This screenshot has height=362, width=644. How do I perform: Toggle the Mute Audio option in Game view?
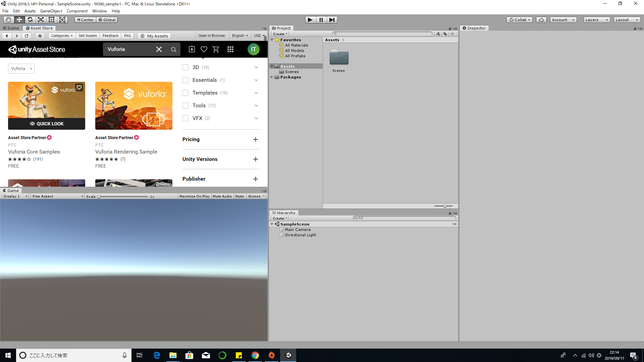(x=222, y=196)
